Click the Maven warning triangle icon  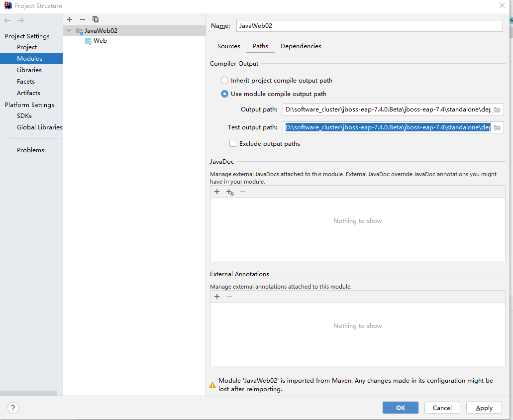(212, 385)
